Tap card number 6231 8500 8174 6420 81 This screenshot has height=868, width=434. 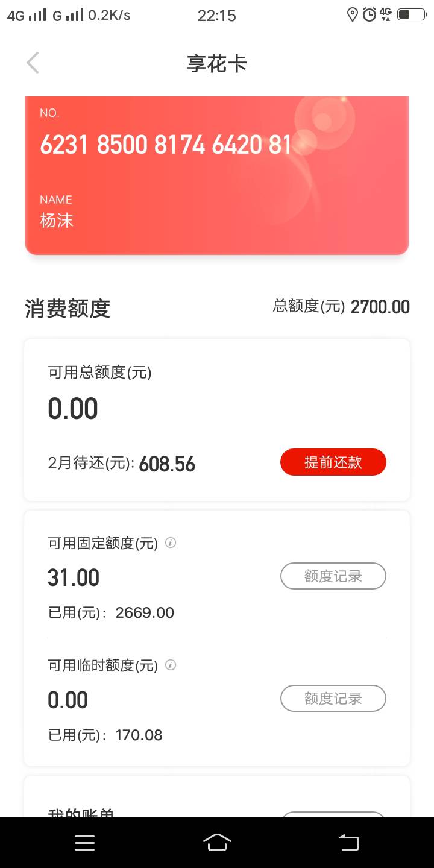coord(166,145)
